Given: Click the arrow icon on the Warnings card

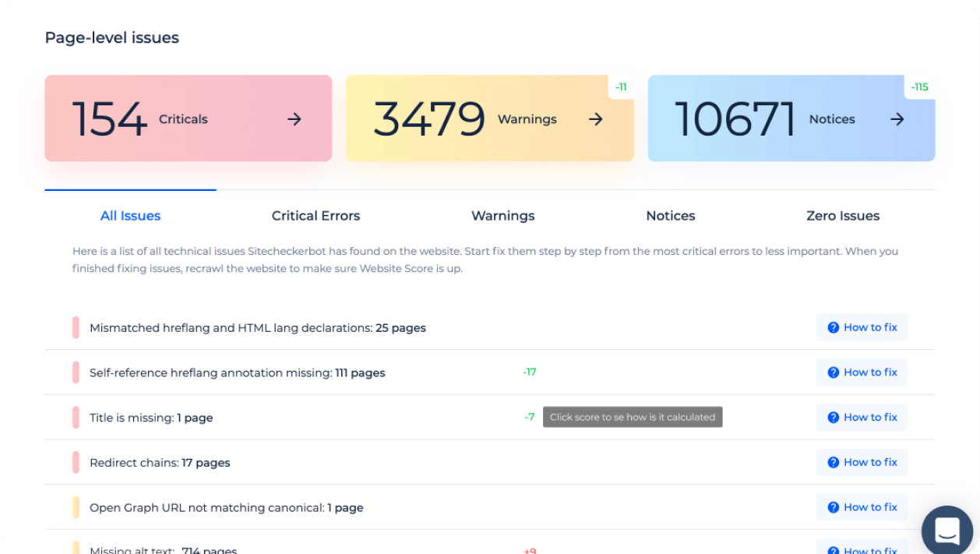Looking at the screenshot, I should (x=596, y=119).
